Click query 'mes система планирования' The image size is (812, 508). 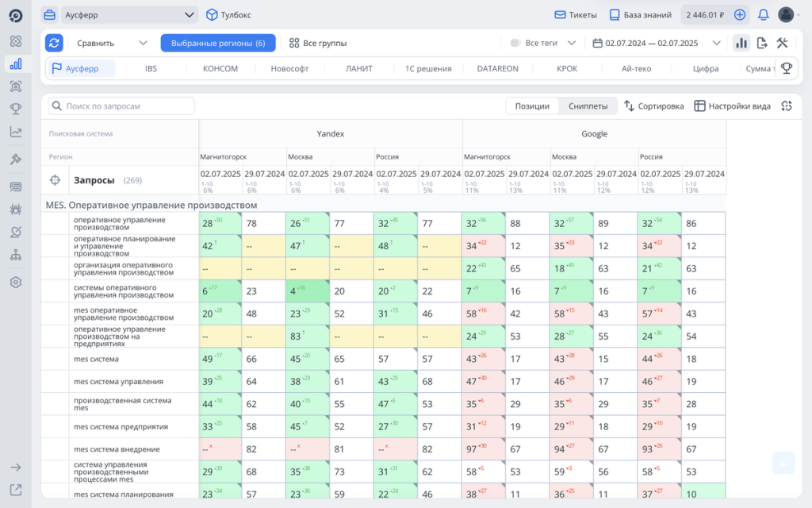(x=123, y=495)
